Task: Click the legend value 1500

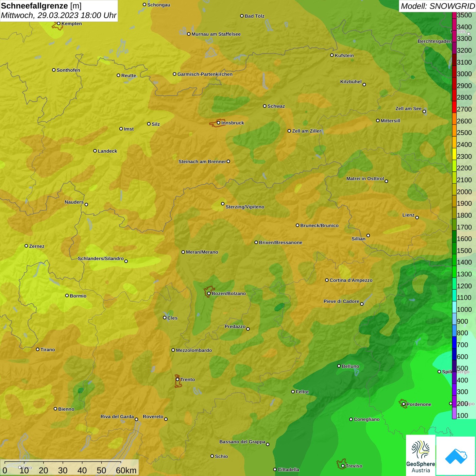Action: (464, 251)
